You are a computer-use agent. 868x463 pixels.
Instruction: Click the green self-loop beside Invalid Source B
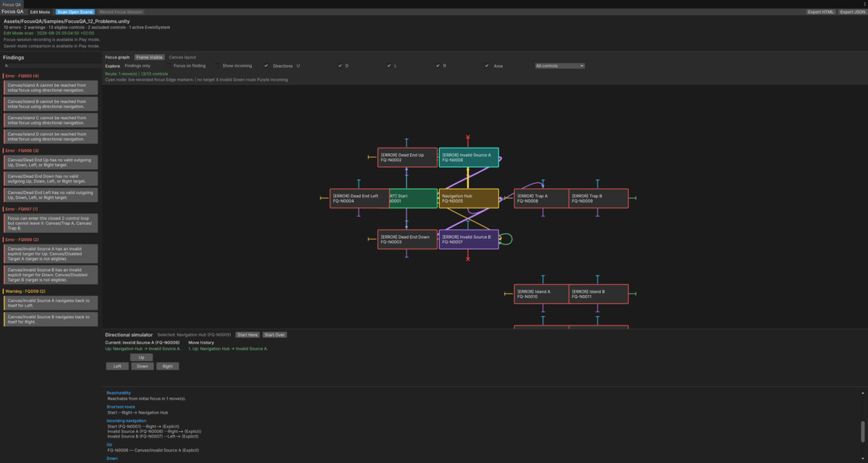(x=507, y=239)
